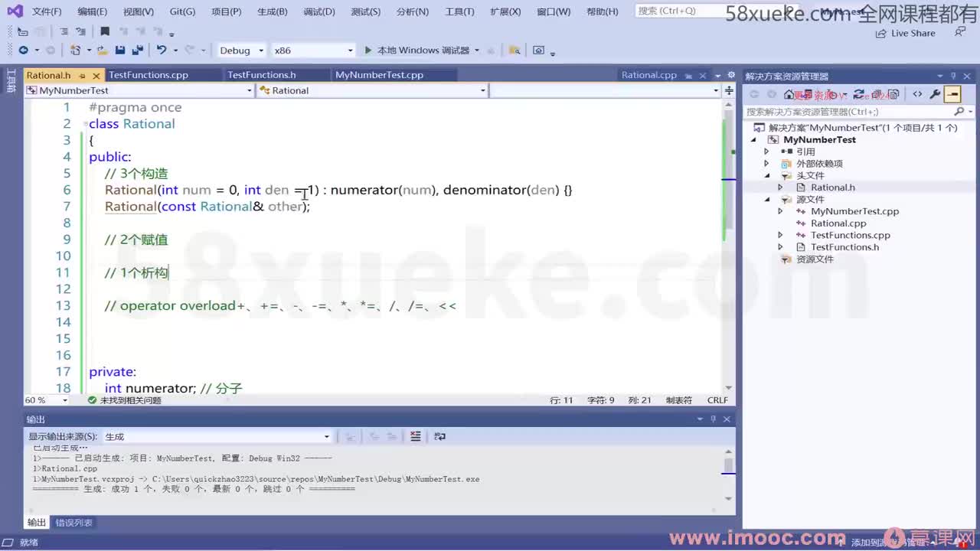Pin the Rational.h tab

click(83, 75)
